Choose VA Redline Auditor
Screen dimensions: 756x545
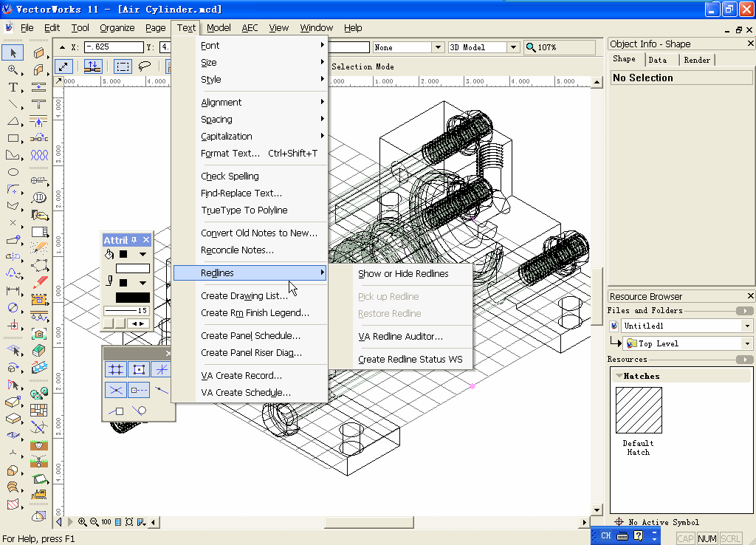400,336
